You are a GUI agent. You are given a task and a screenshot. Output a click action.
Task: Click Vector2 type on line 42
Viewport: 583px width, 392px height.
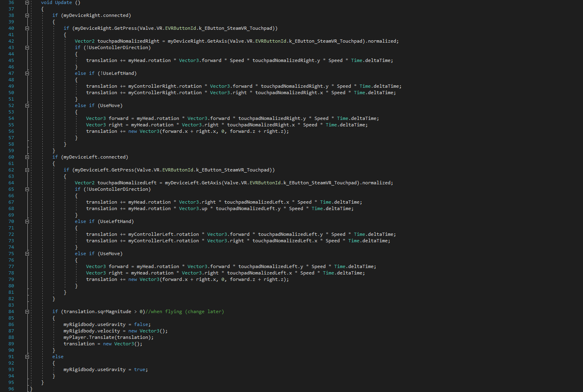coord(85,41)
